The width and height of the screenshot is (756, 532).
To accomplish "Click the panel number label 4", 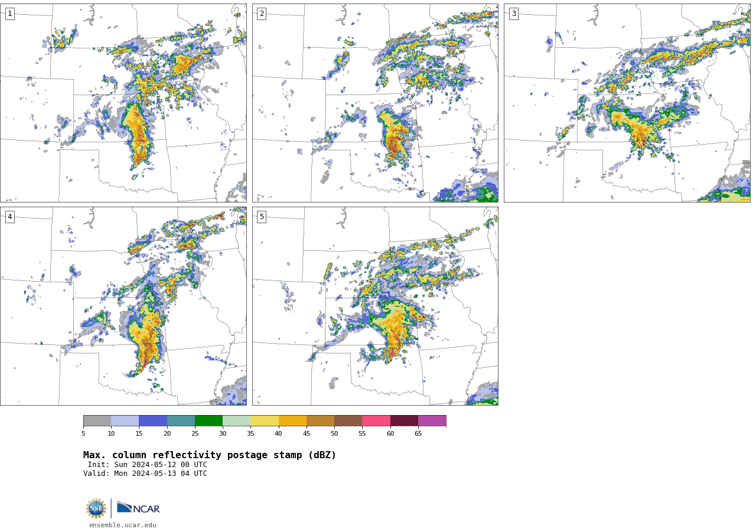I will pyautogui.click(x=9, y=217).
